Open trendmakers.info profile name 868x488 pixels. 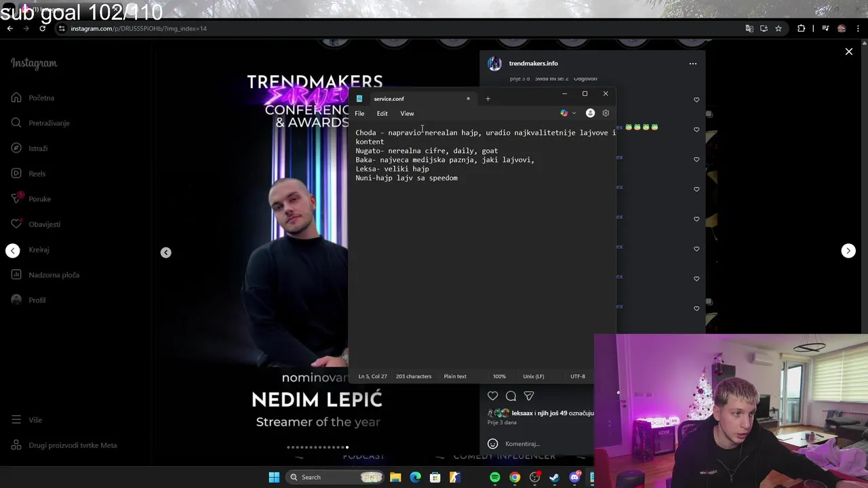[534, 63]
